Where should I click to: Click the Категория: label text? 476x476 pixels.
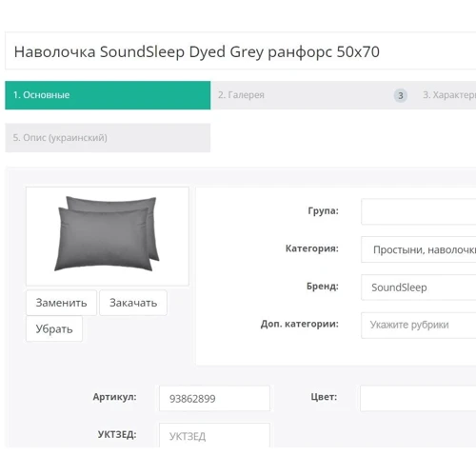pos(312,248)
